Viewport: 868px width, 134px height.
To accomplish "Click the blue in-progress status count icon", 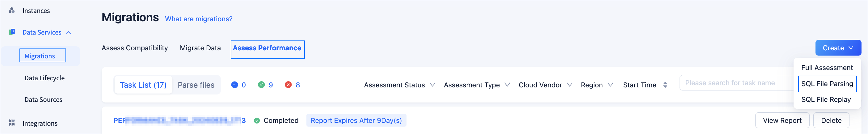I will [234, 85].
